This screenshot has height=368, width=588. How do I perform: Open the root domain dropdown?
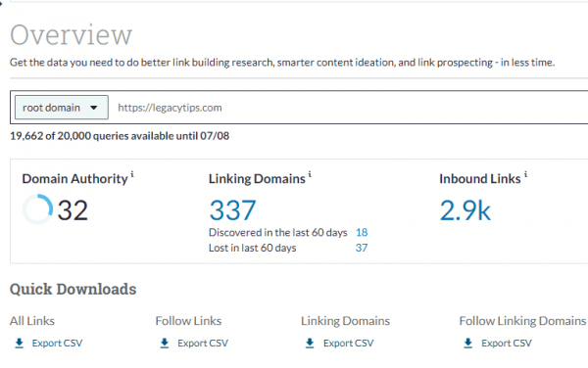62,108
